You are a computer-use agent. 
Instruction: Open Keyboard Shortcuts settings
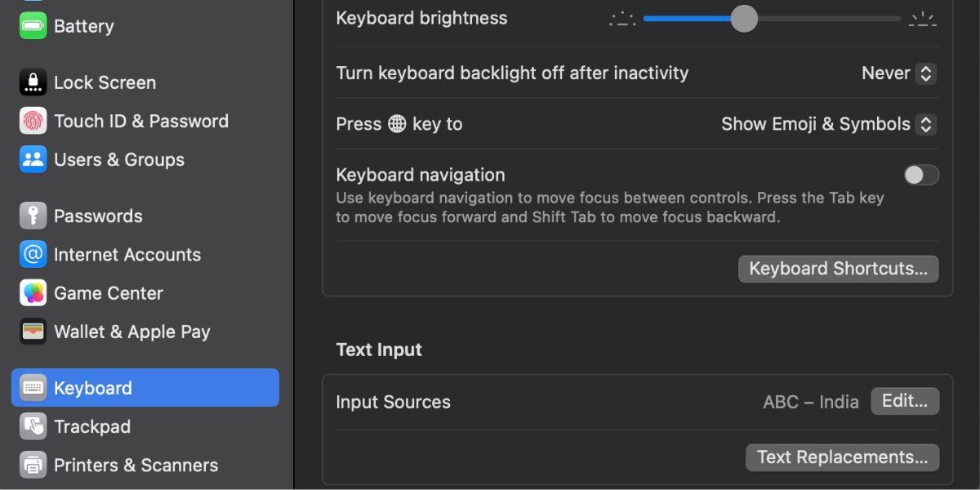point(838,268)
